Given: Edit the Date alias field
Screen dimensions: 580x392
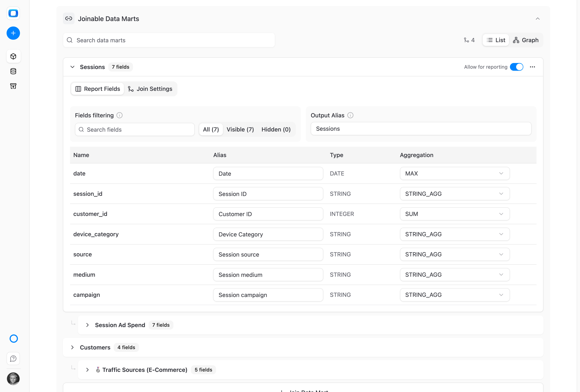Looking at the screenshot, I should point(268,174).
